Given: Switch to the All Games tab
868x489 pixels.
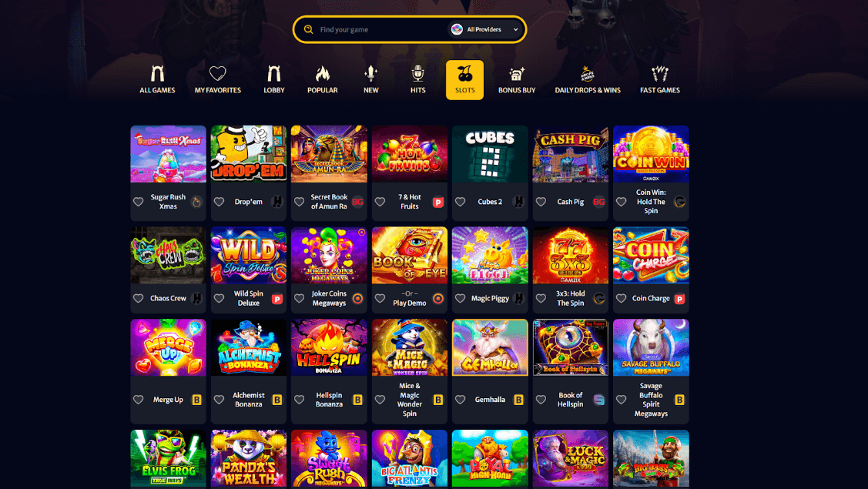Looking at the screenshot, I should coord(157,80).
